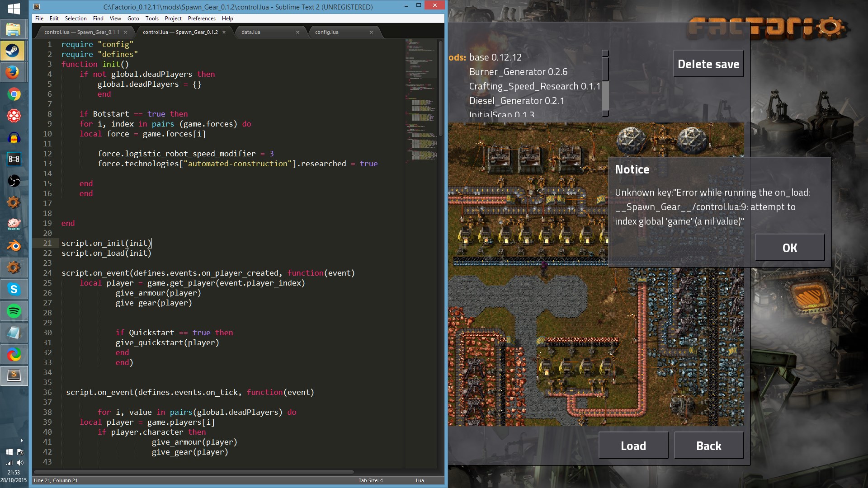Image resolution: width=868 pixels, height=488 pixels.
Task: Launch Audacity headphones icon in taskbar
Action: (x=14, y=137)
